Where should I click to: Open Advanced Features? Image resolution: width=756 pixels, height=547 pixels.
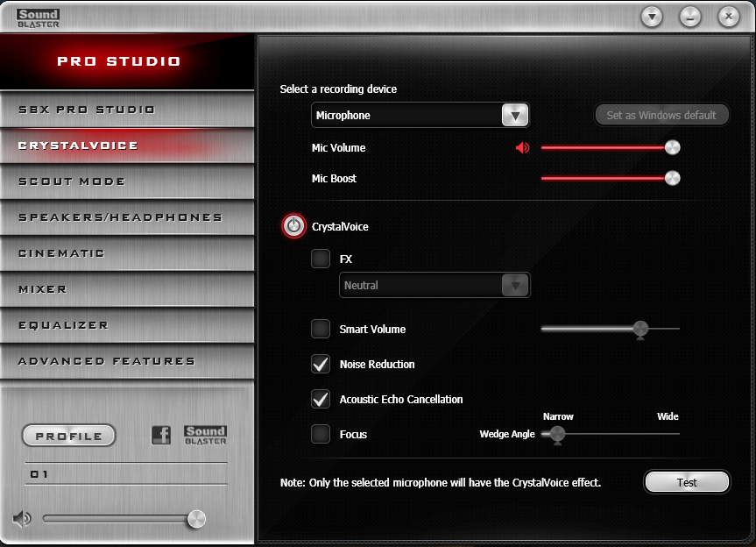[127, 361]
